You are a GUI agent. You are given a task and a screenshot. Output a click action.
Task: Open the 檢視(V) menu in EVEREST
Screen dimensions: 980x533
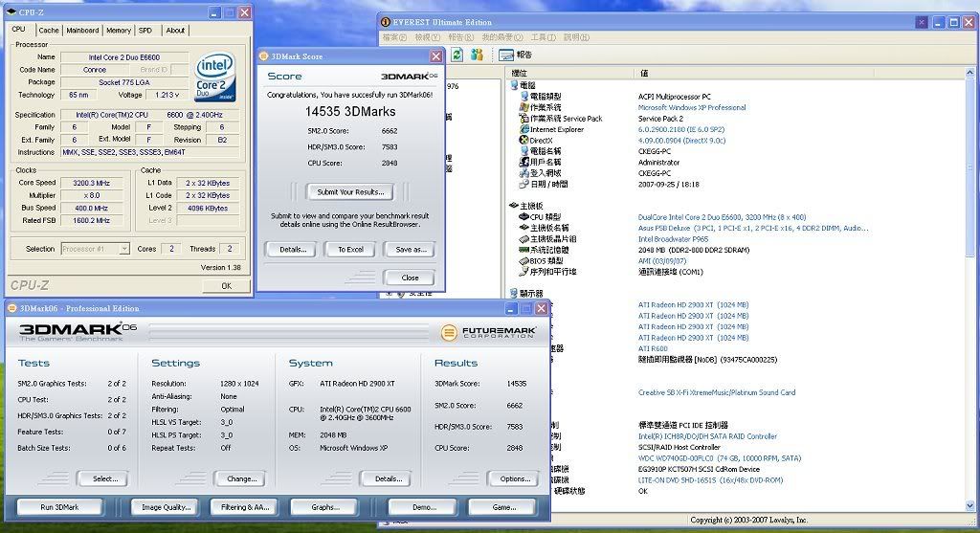428,37
